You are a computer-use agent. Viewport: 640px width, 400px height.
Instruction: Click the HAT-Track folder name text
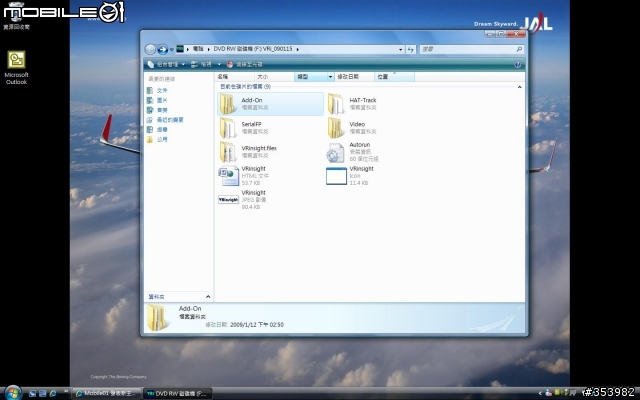click(x=363, y=100)
